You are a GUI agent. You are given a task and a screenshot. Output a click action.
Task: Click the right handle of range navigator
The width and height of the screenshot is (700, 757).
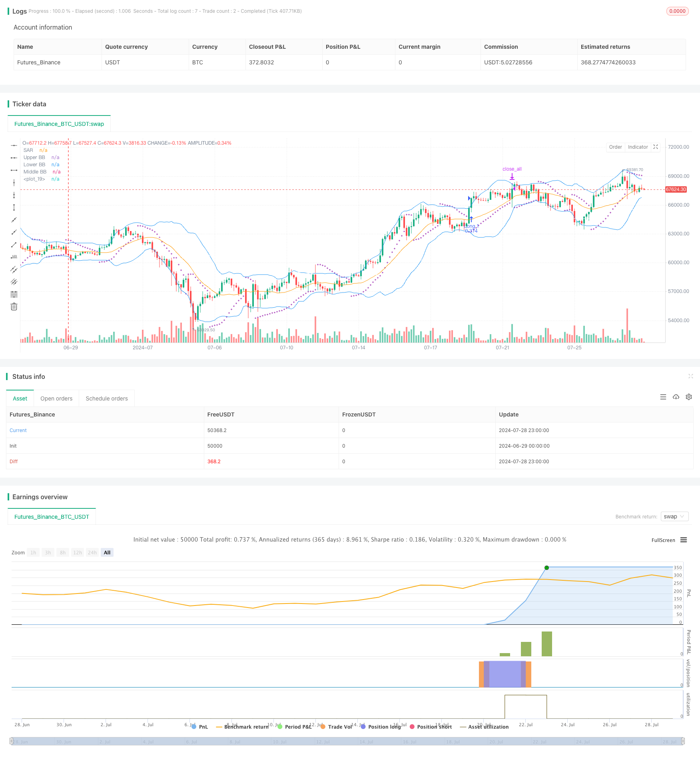point(683,741)
